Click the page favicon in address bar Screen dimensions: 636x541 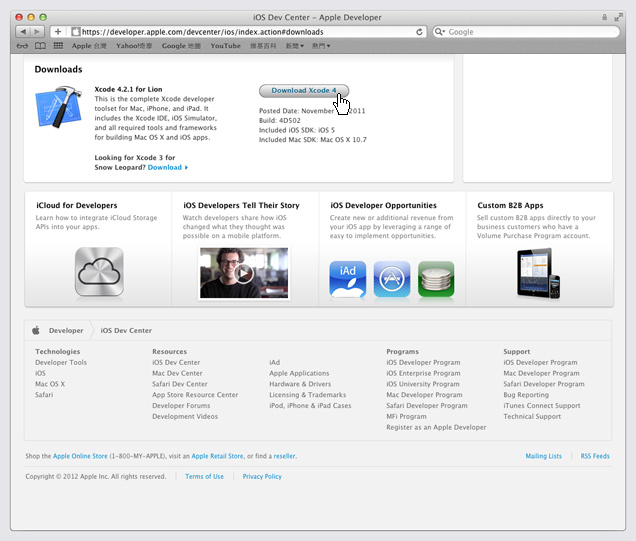tap(75, 32)
